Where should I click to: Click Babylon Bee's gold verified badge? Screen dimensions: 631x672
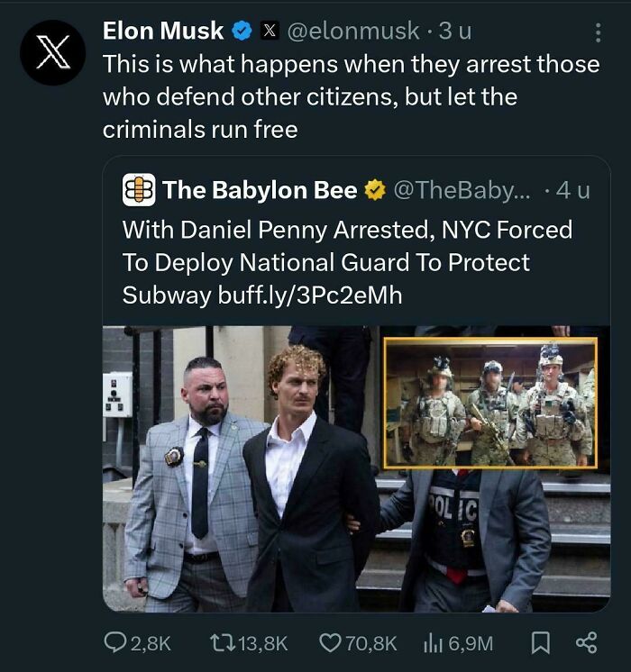point(373,190)
